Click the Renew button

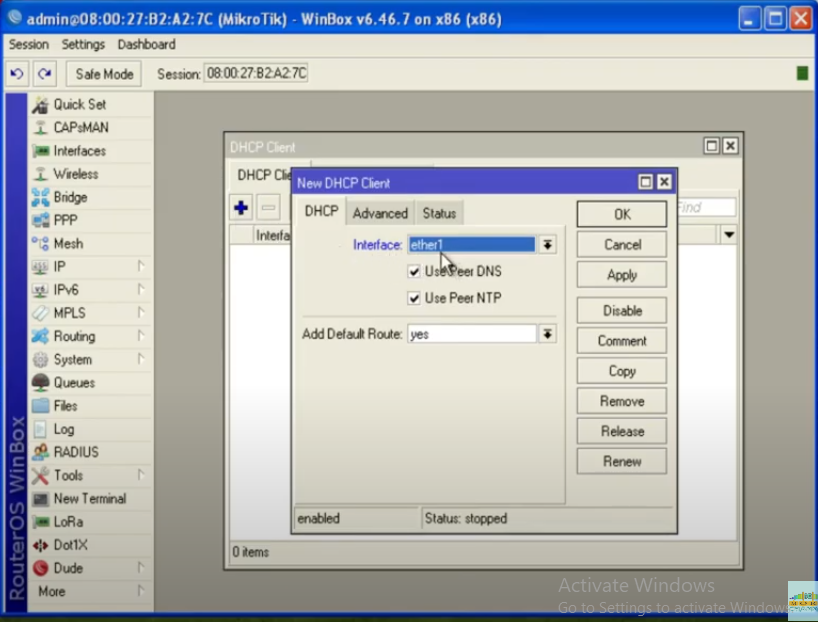coord(621,462)
